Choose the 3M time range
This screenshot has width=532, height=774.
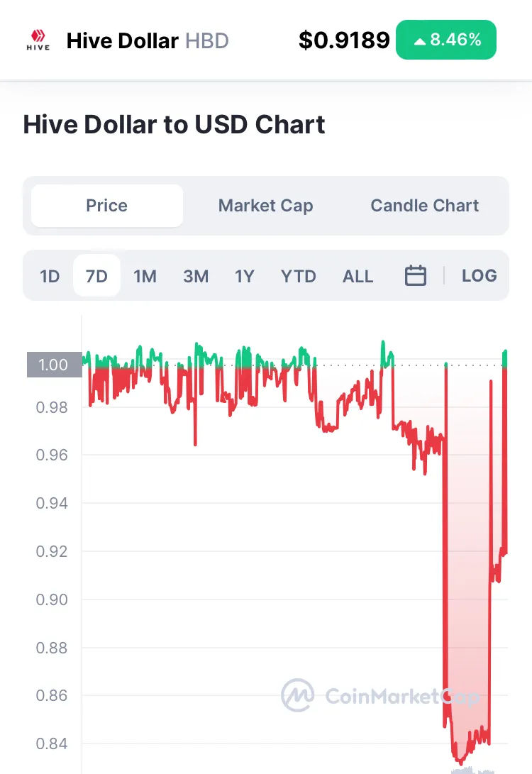(x=196, y=276)
